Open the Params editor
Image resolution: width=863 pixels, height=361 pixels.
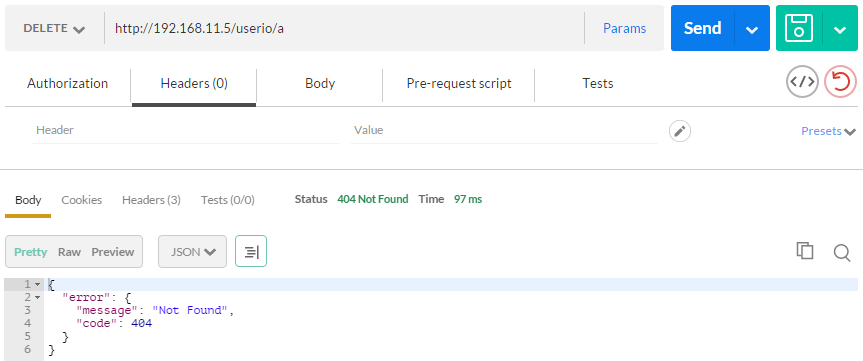coord(624,29)
